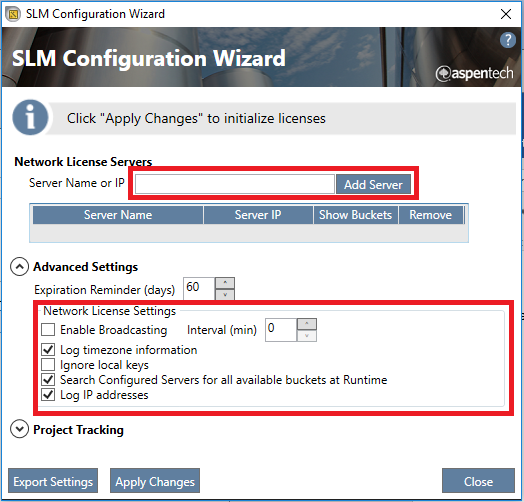
Task: Click the Export Settings button
Action: point(53,481)
